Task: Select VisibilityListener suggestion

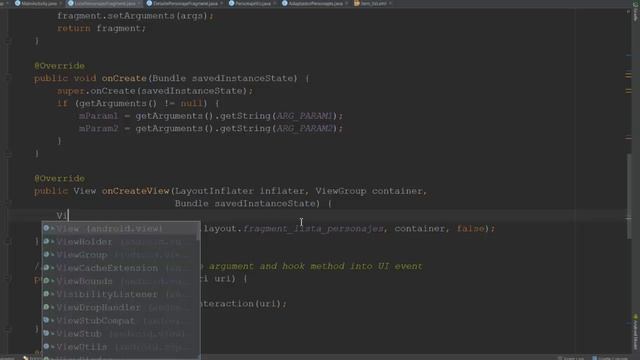Action: tap(120, 294)
